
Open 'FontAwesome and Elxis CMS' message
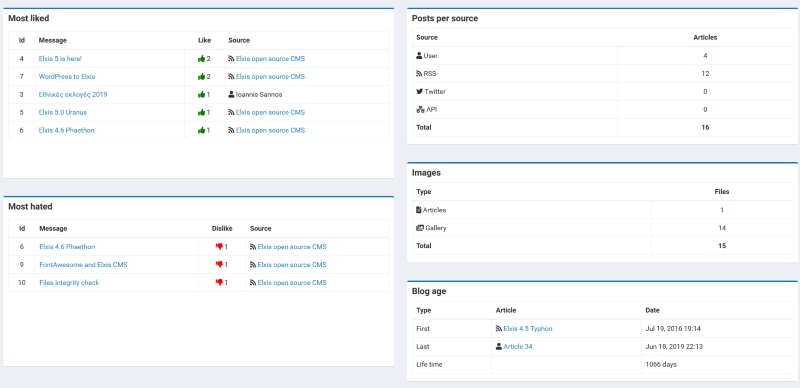click(x=83, y=264)
